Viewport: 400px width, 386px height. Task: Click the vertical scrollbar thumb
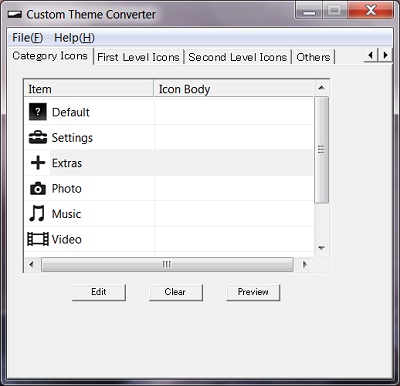(321, 150)
